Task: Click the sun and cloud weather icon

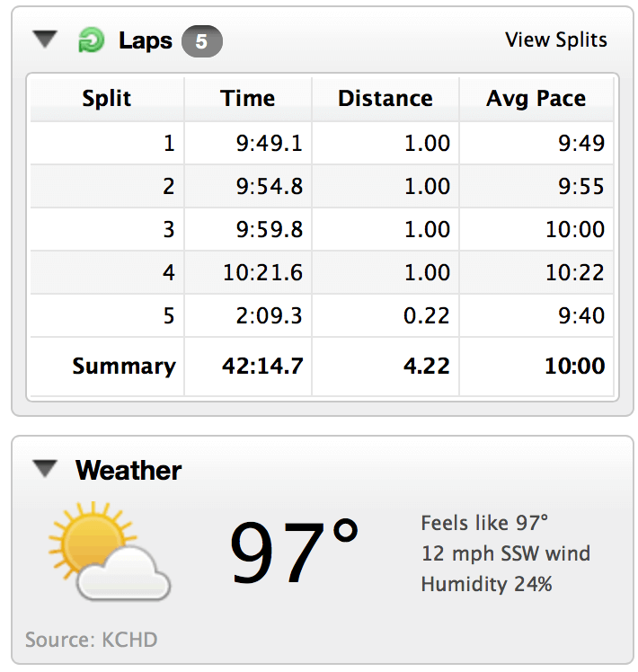Action: (110, 550)
